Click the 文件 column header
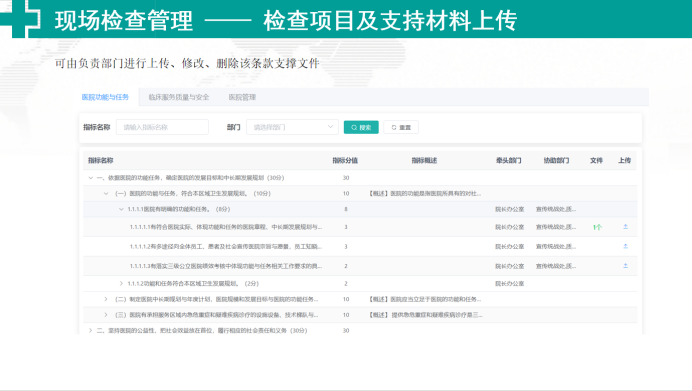The height and width of the screenshot is (391, 692). (x=596, y=160)
